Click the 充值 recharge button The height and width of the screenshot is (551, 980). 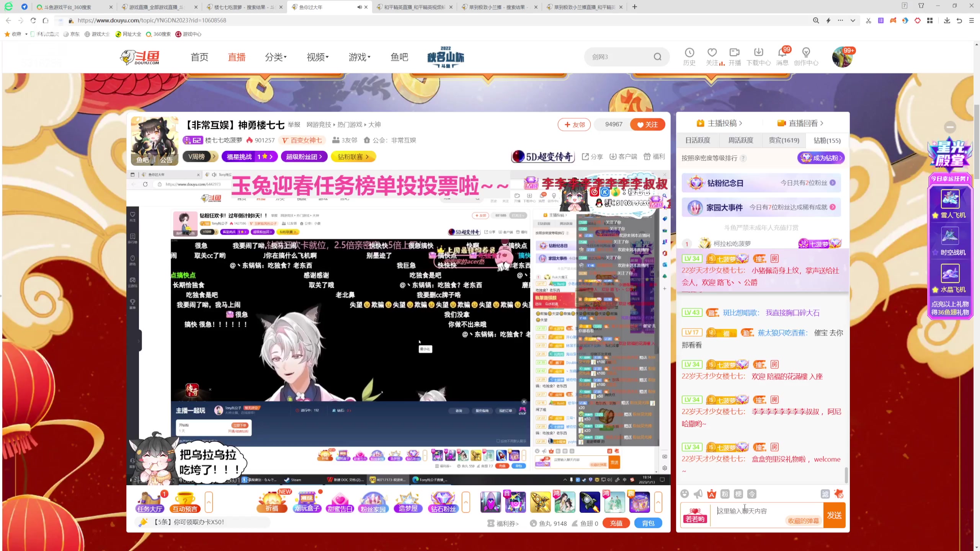(x=616, y=523)
